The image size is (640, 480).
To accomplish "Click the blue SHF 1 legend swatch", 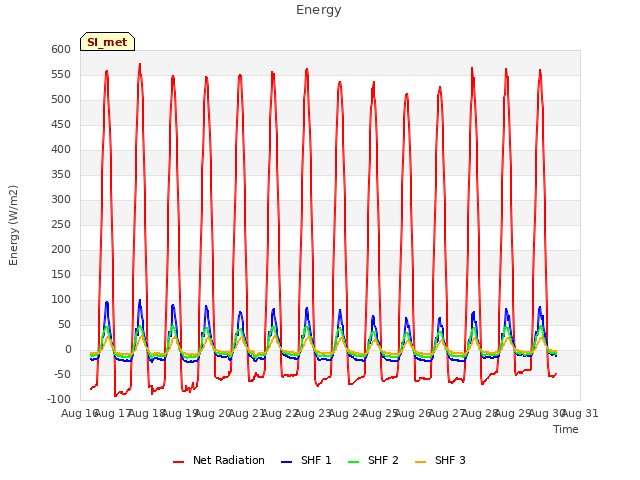I will (287, 462).
